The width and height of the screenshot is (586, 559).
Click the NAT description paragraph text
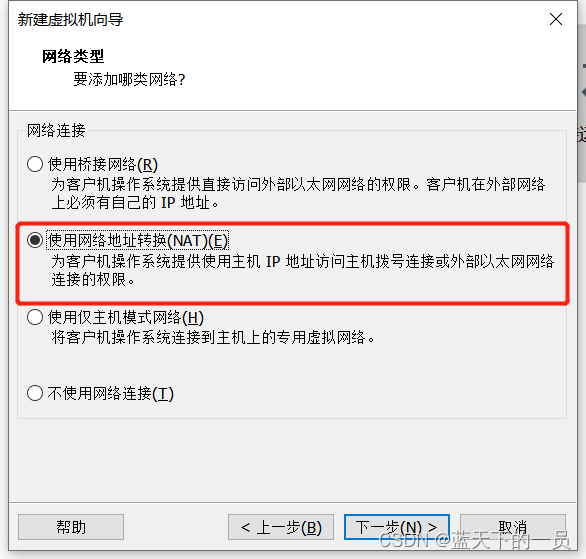[303, 270]
